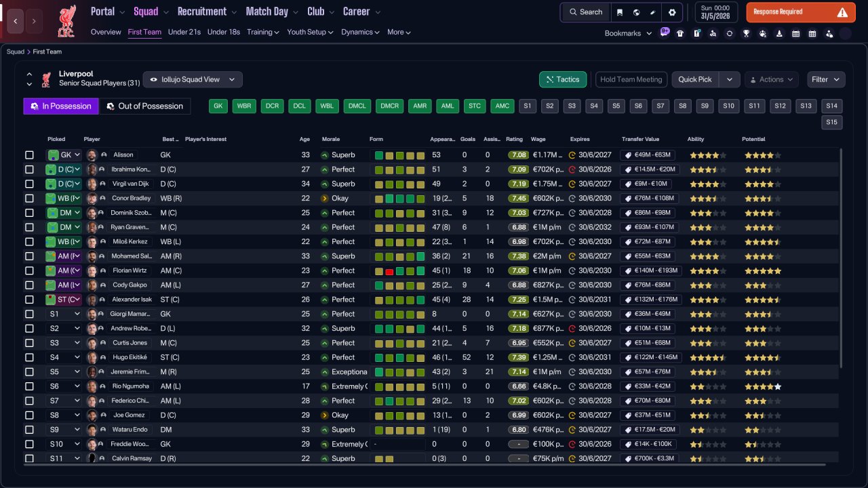
Task: Tick the checkbox for Hugo Ekitiké
Action: pyautogui.click(x=29, y=357)
